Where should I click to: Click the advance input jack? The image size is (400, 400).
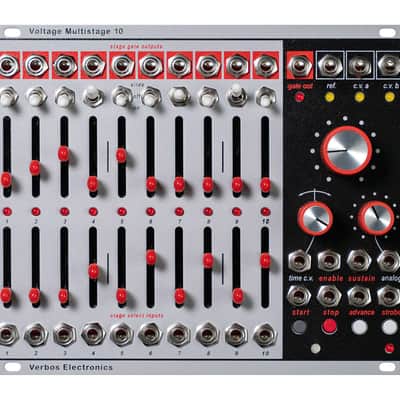point(359,296)
